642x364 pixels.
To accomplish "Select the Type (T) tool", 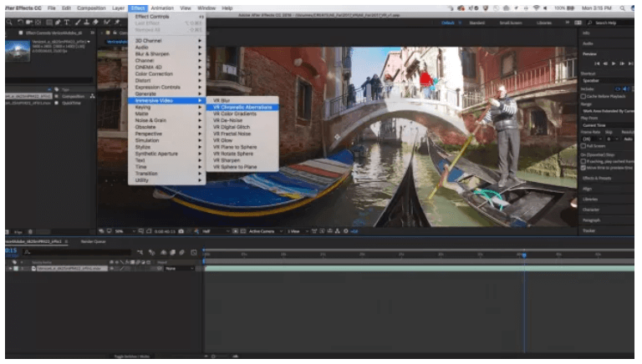I will [x=67, y=22].
